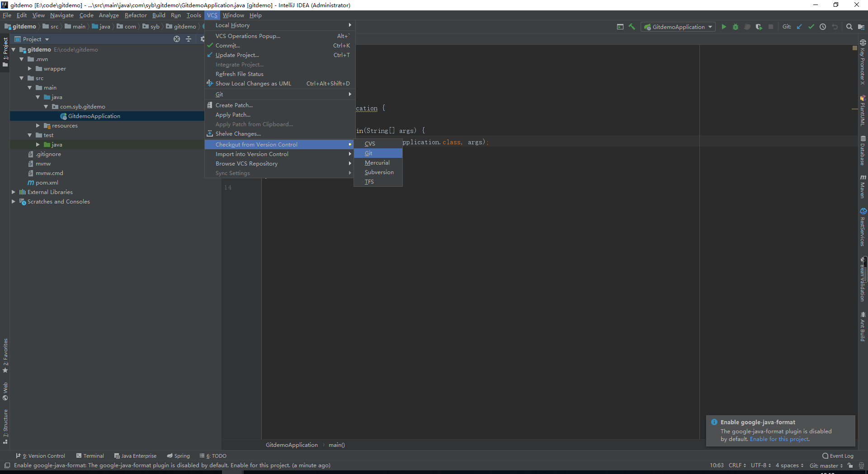The height and width of the screenshot is (474, 868).
Task: Open the Database tool window
Action: pos(863,151)
